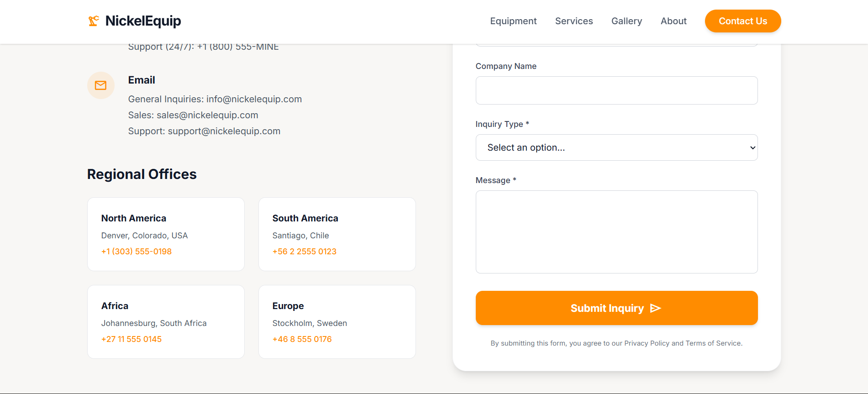Submit the inquiry form
Screen dimensions: 868x394
point(616,308)
